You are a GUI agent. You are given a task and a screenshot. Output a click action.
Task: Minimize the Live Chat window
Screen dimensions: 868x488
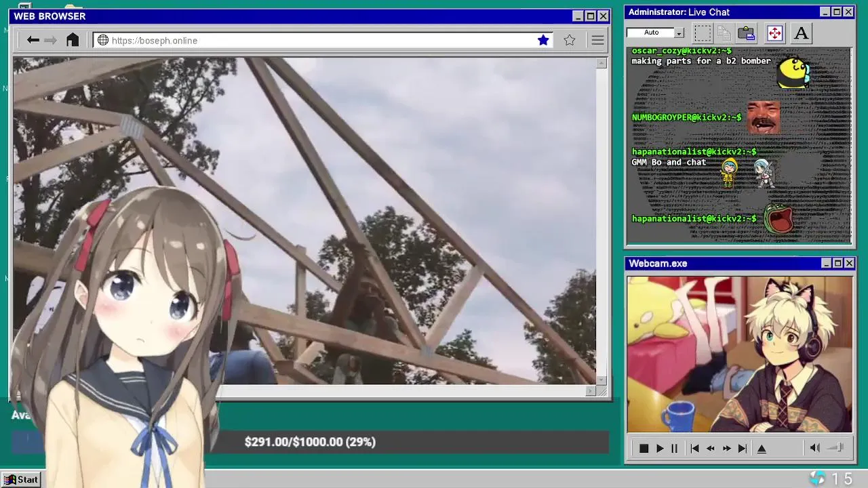coord(825,12)
